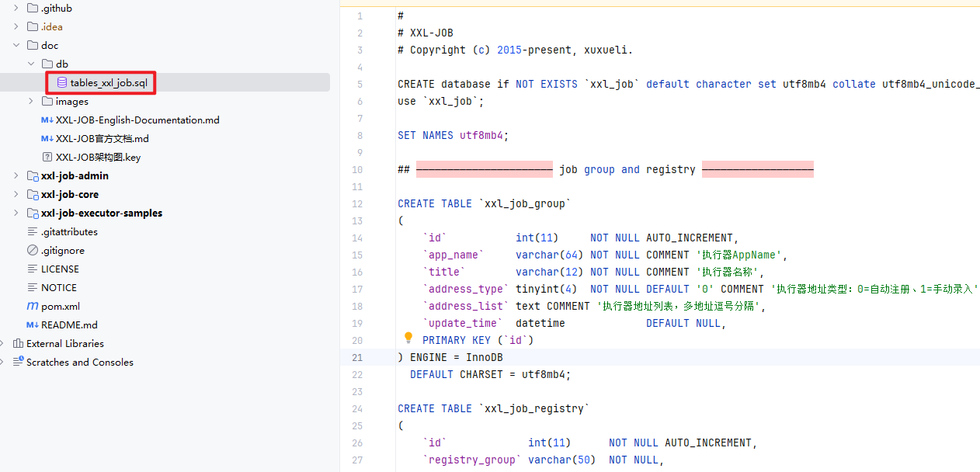The image size is (980, 472).
Task: Click the db folder icon
Action: (x=47, y=64)
